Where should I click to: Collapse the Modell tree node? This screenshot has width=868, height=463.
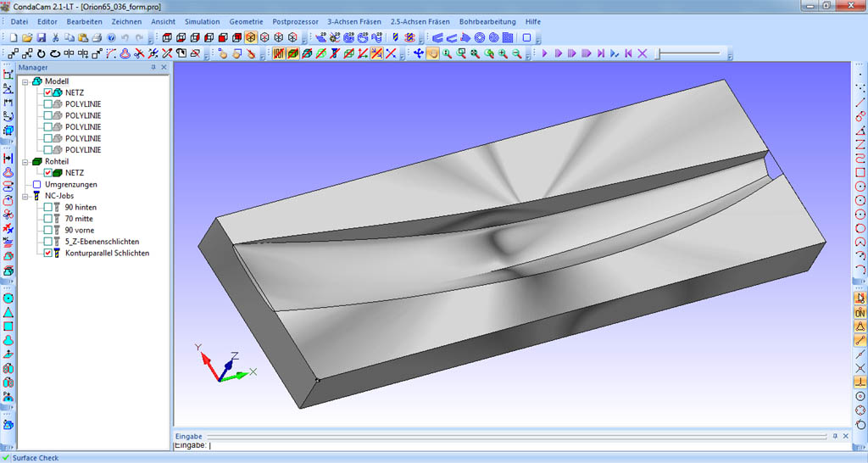coord(25,81)
